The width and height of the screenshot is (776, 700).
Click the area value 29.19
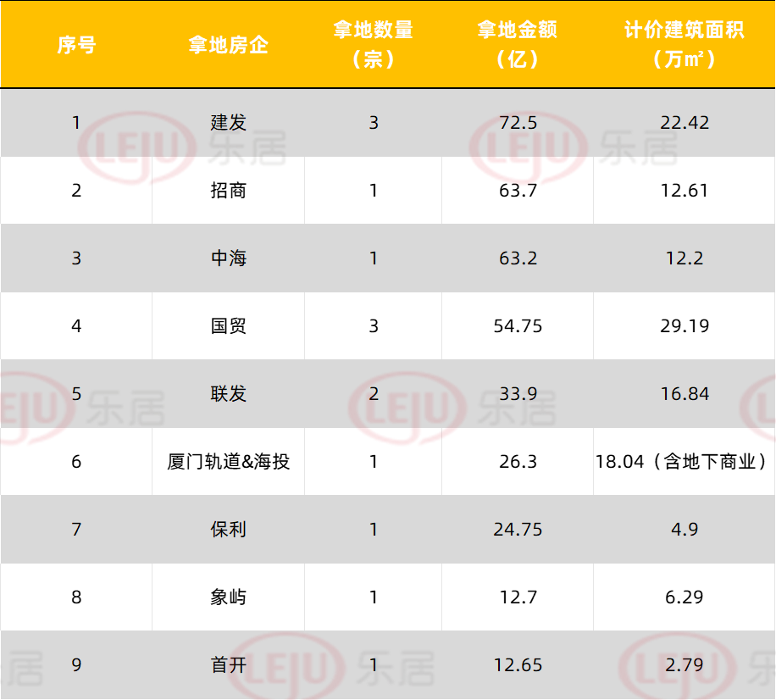(x=685, y=325)
